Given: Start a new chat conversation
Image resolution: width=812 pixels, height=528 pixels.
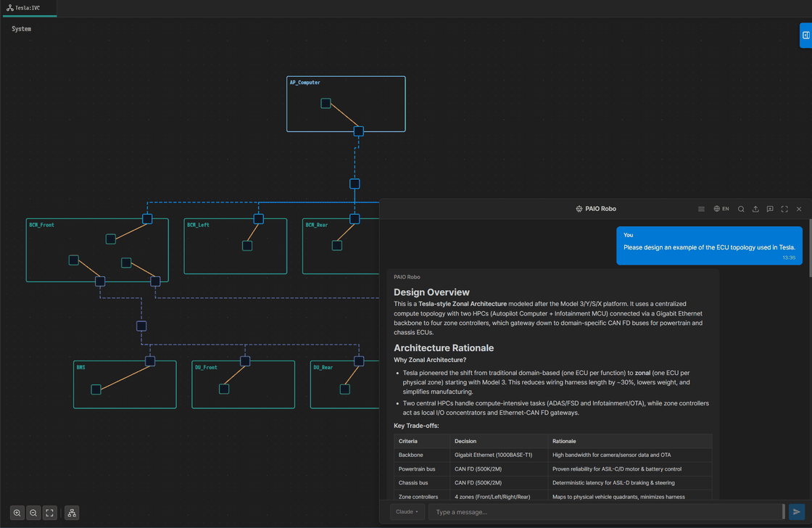Looking at the screenshot, I should (x=770, y=209).
